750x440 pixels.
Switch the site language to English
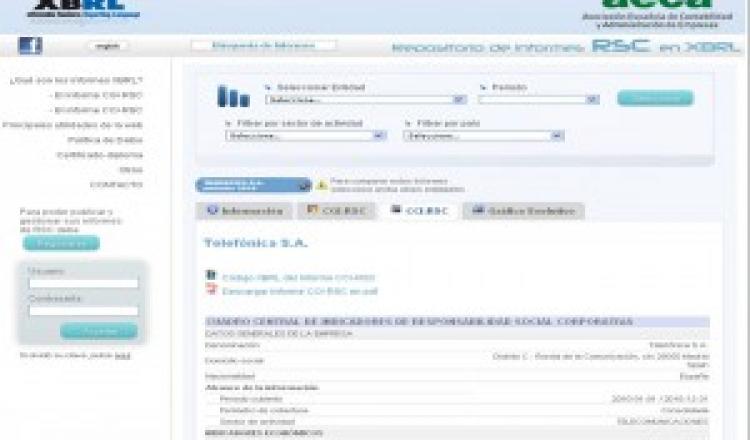pyautogui.click(x=108, y=46)
